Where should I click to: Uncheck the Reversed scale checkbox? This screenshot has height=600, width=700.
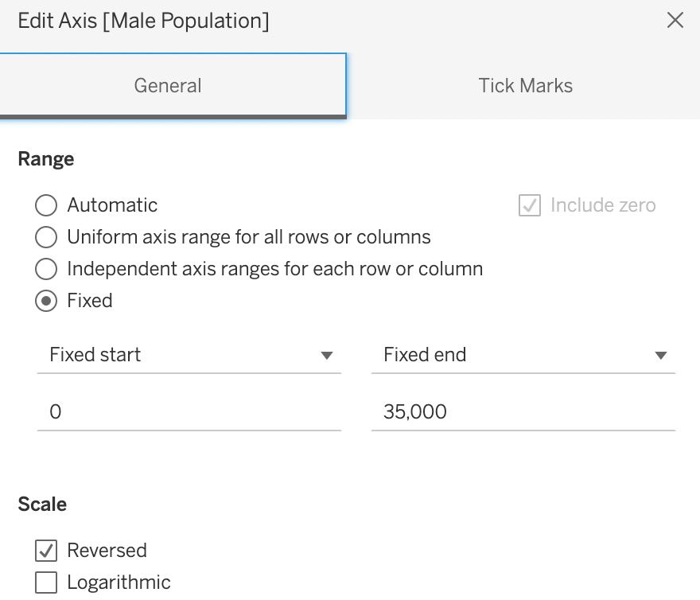pos(47,551)
